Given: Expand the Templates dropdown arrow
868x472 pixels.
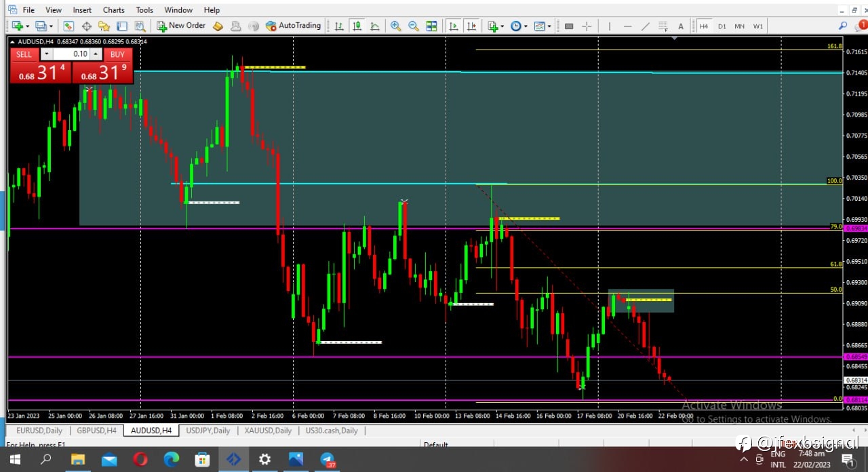Looking at the screenshot, I should [x=549, y=26].
